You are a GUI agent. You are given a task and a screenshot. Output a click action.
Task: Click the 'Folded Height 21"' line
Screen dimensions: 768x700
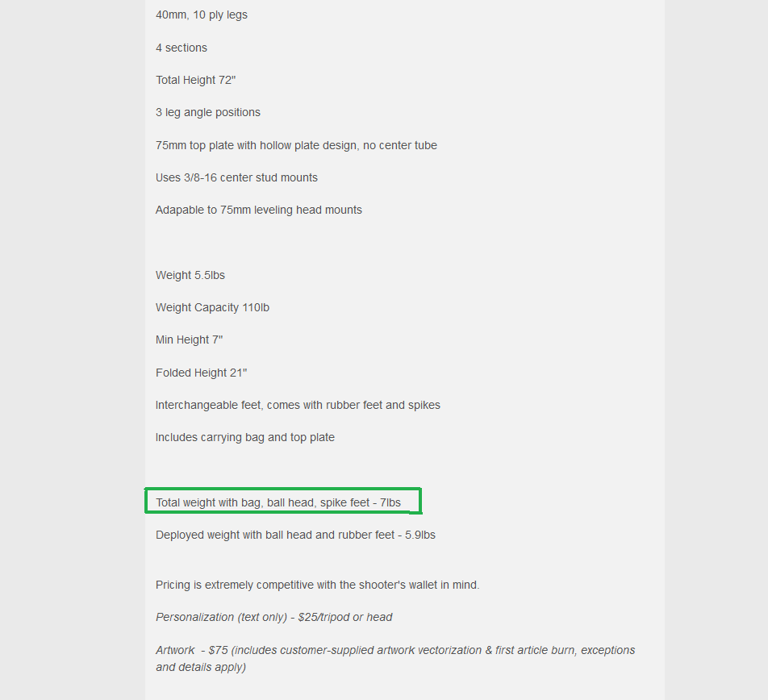click(x=202, y=373)
